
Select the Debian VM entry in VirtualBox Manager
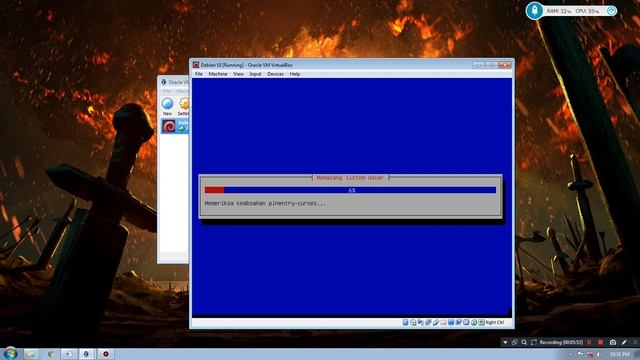tap(175, 126)
